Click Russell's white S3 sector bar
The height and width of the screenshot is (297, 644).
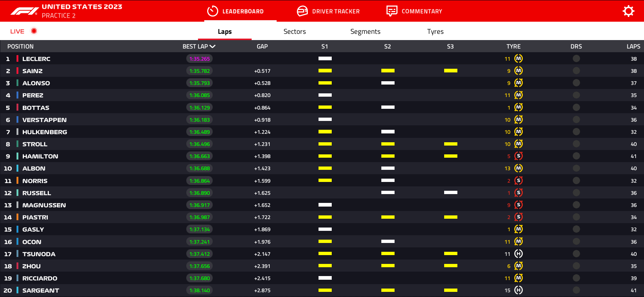(450, 192)
